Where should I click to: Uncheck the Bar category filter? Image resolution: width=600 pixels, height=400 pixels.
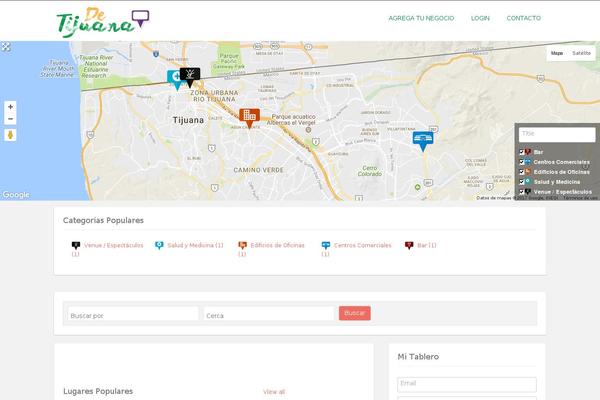tap(522, 152)
